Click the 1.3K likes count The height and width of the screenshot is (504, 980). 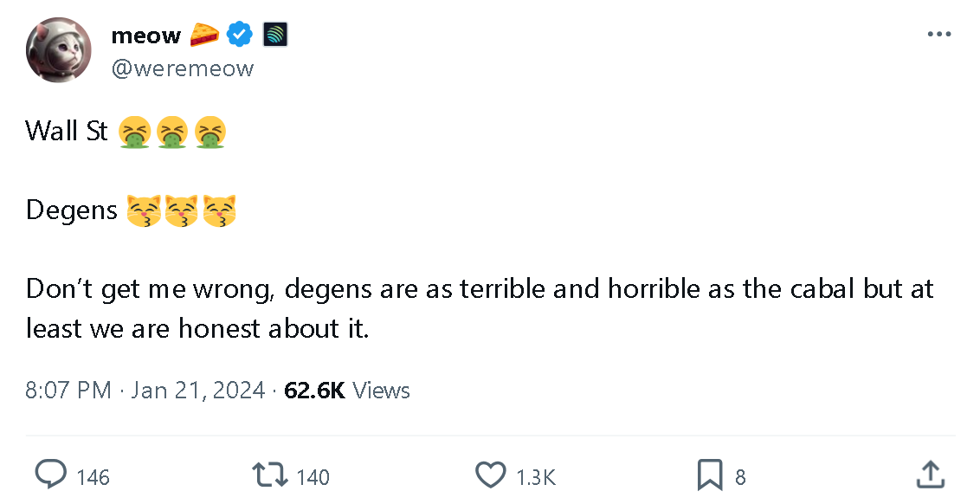[x=535, y=477]
